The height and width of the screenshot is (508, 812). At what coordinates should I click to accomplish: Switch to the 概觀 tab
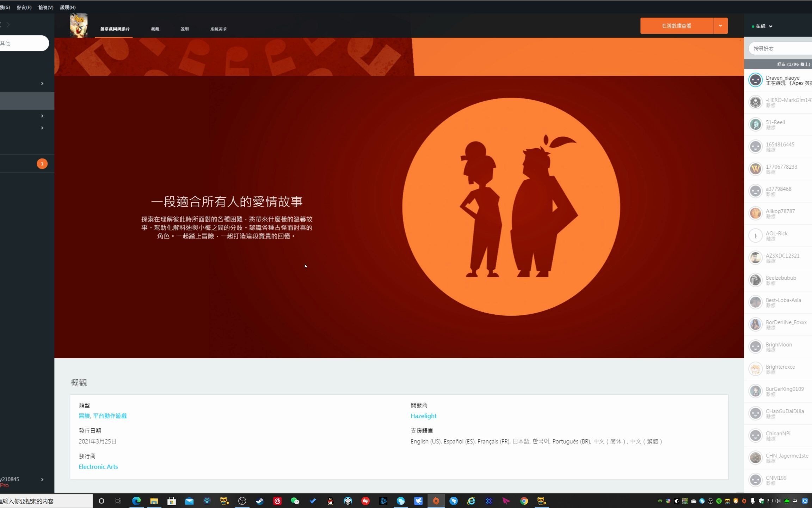(x=155, y=29)
